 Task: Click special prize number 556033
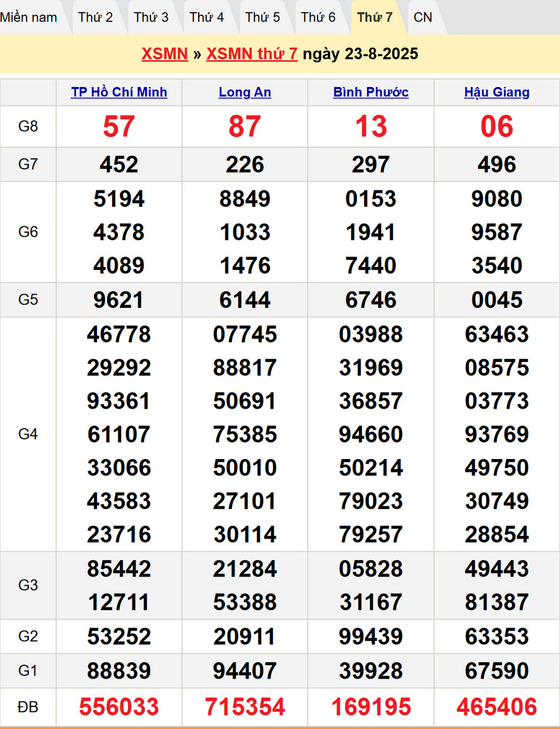[119, 707]
